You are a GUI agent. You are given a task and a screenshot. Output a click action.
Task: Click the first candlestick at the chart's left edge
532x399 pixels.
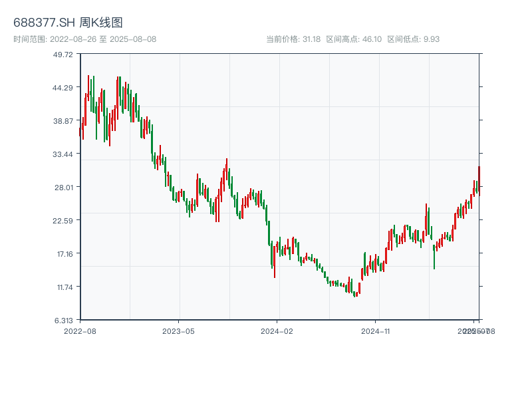80,132
